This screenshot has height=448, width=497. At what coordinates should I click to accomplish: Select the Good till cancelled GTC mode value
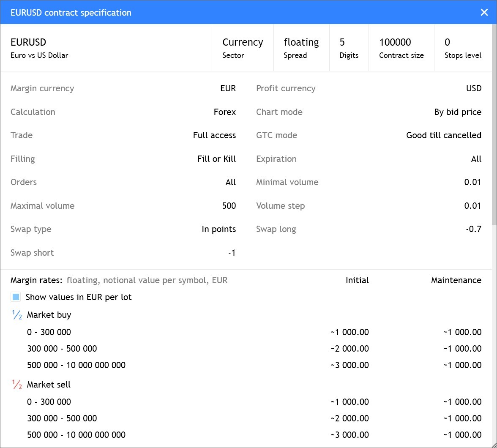pos(443,135)
